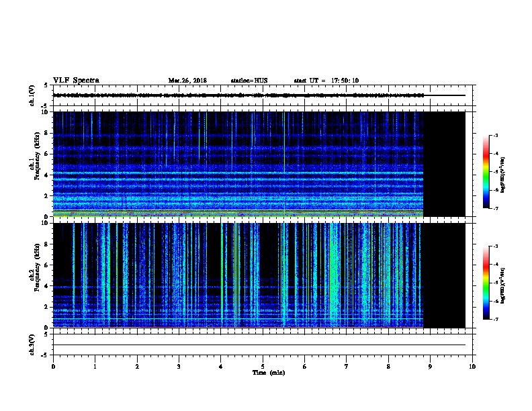
Task: Click the "4" kHz tick on ch.2 spectrogram
Action: 46,286
